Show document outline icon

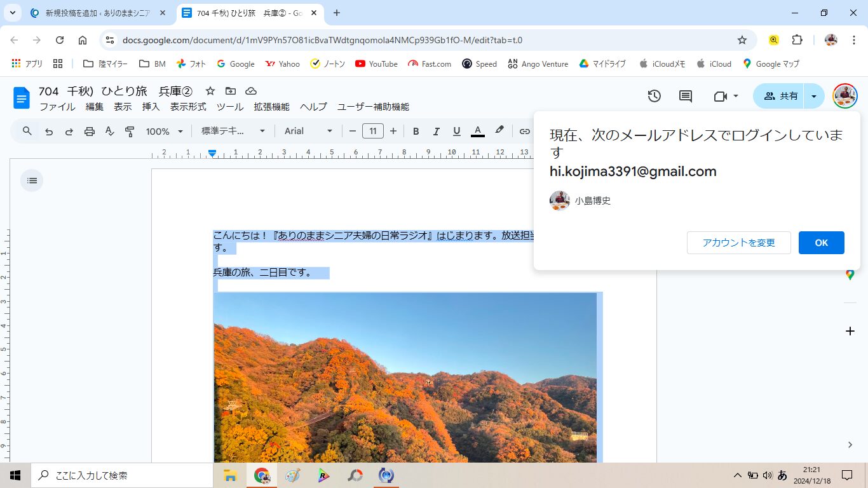[x=32, y=180]
